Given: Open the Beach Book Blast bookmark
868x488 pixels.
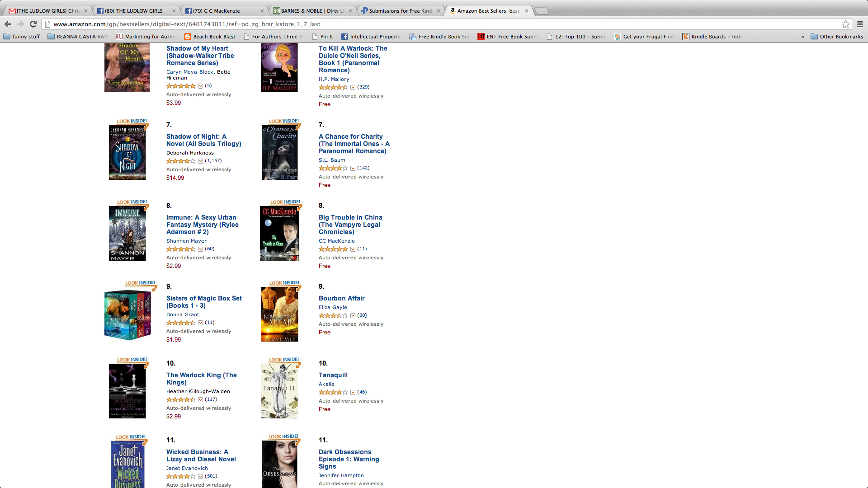Looking at the screenshot, I should click(x=210, y=37).
